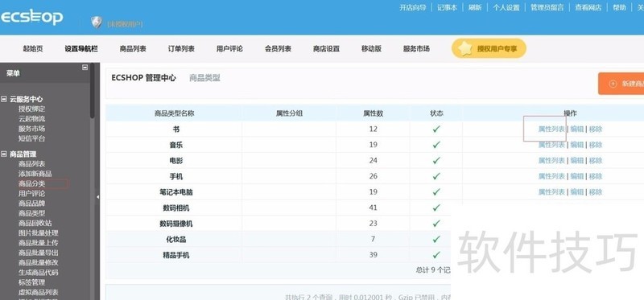Toggle status checkmark for 笔记本电脑
Viewport: 644px width, 300px height.
click(436, 191)
